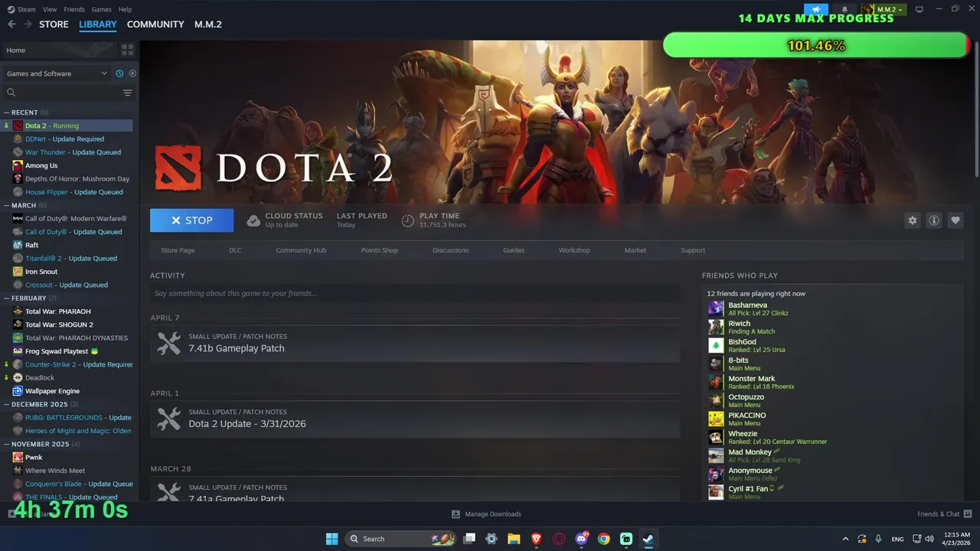Select Raft icon in library list

18,245
